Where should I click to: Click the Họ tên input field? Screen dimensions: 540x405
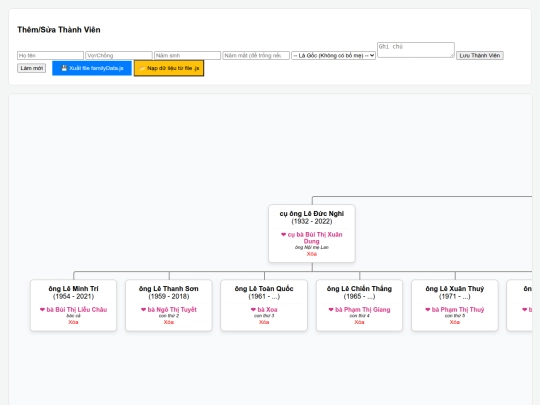50,55
